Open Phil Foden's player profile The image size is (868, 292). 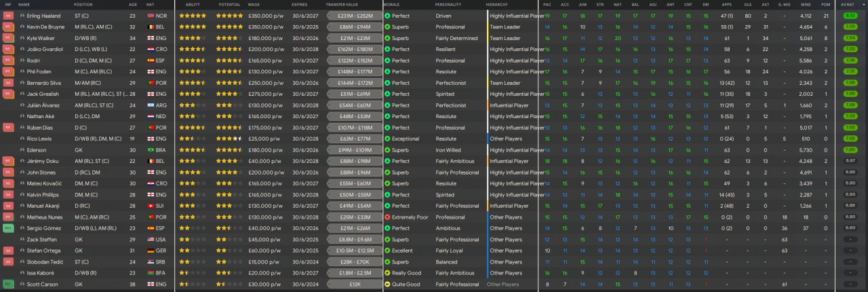coord(39,71)
